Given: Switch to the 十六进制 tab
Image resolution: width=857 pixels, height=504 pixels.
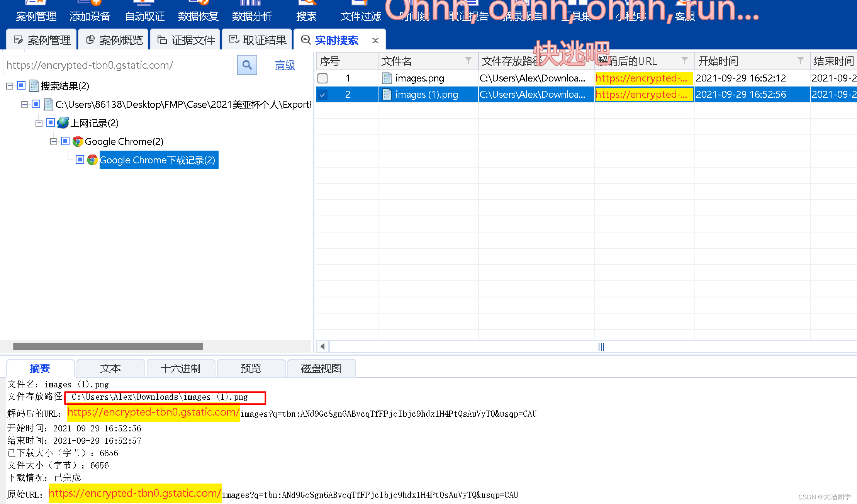Looking at the screenshot, I should 180,368.
